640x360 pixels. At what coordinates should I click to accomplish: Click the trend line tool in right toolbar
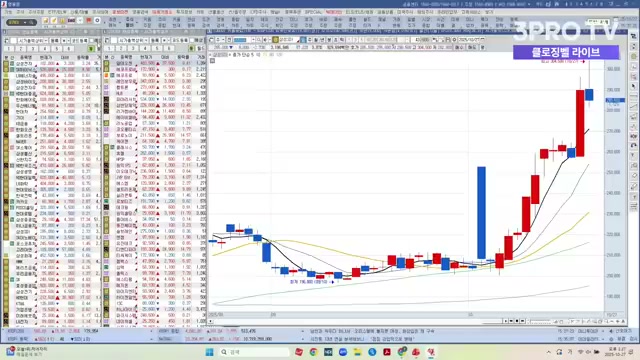click(633, 107)
